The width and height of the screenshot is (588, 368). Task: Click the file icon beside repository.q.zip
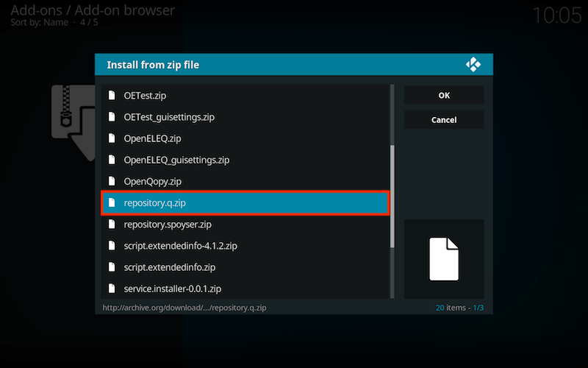112,203
